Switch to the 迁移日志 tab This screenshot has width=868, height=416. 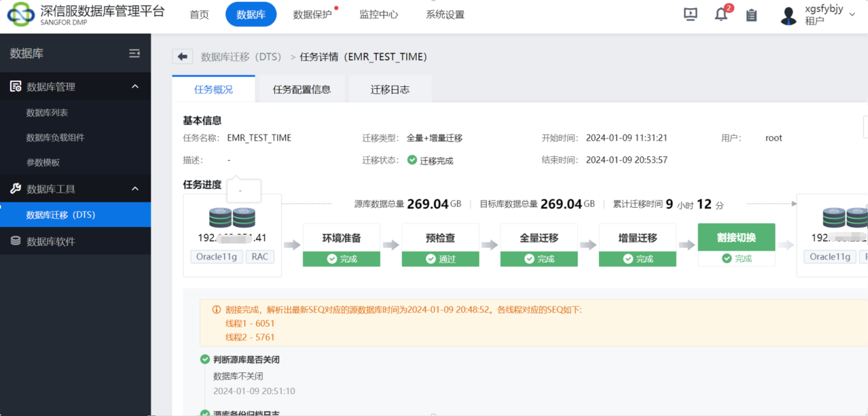point(389,89)
